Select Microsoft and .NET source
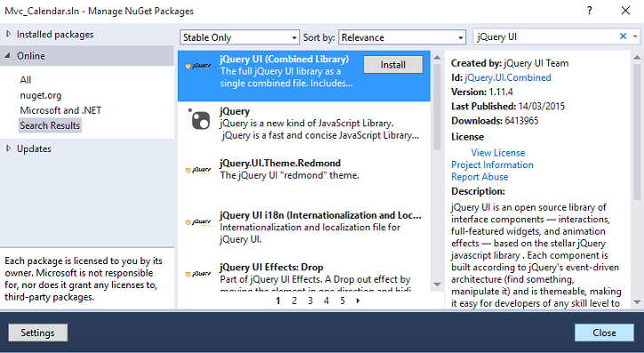Viewport: 644px width, 353px height. tap(60, 110)
